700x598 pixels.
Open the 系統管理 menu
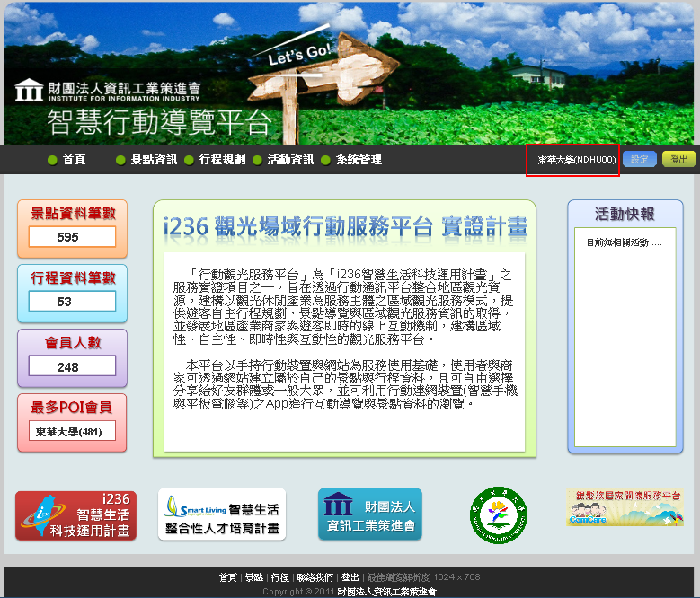[359, 160]
